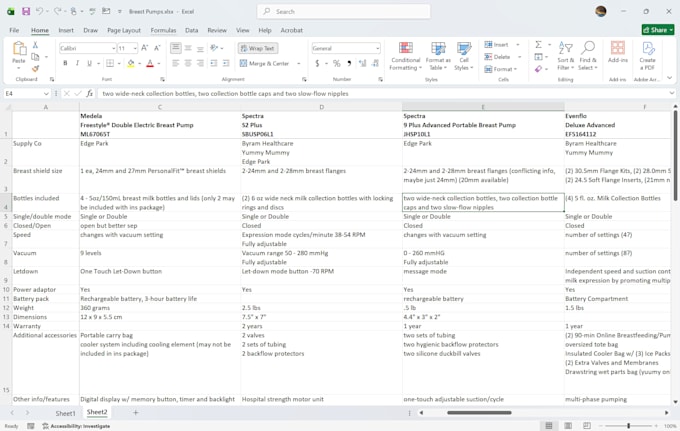Decrease font size with smaller A icon

pos(157,48)
